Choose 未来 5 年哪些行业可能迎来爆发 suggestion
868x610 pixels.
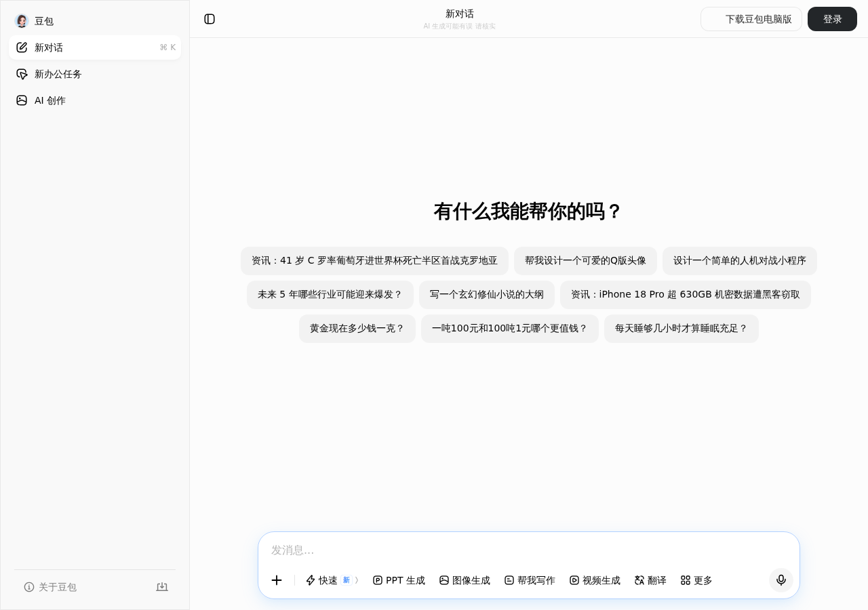(x=330, y=295)
